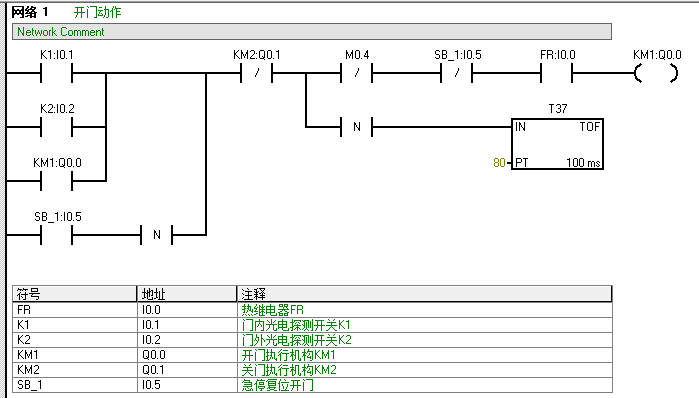The image size is (699, 398).
Task: Click the comment 门内光电探测开关K1
Action: [296, 325]
